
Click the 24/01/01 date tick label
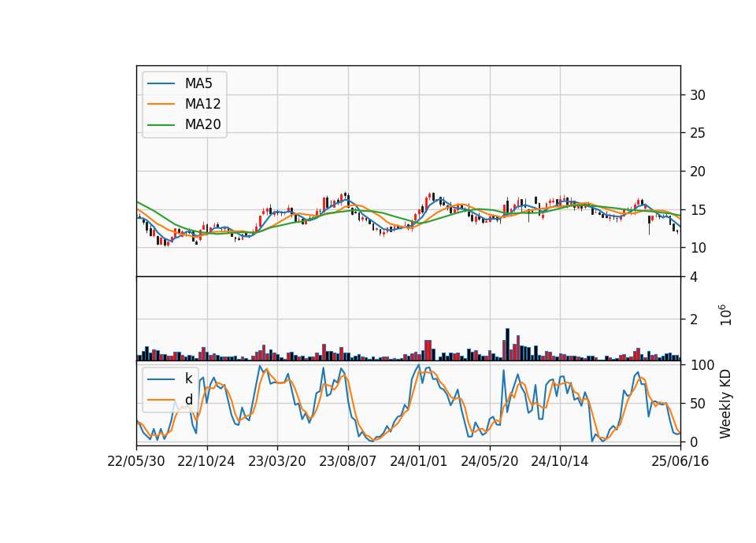418,462
